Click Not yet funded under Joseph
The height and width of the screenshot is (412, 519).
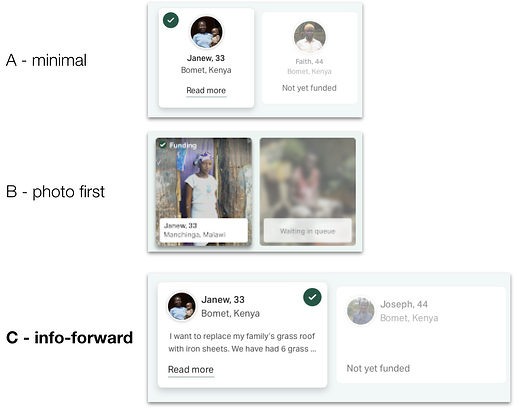(378, 368)
